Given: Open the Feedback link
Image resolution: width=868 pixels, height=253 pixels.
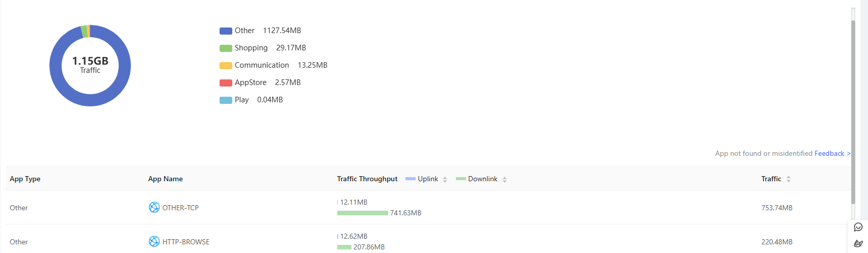Looking at the screenshot, I should pyautogui.click(x=832, y=153).
